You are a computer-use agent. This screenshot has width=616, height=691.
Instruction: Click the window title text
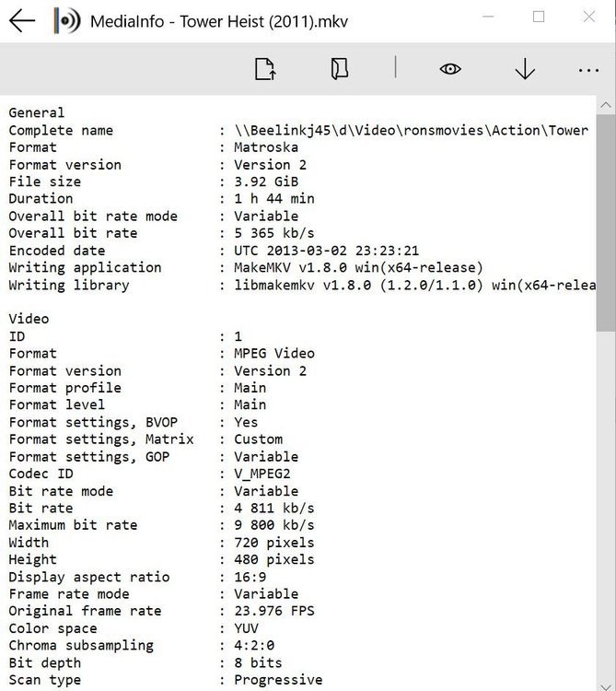[x=219, y=20]
